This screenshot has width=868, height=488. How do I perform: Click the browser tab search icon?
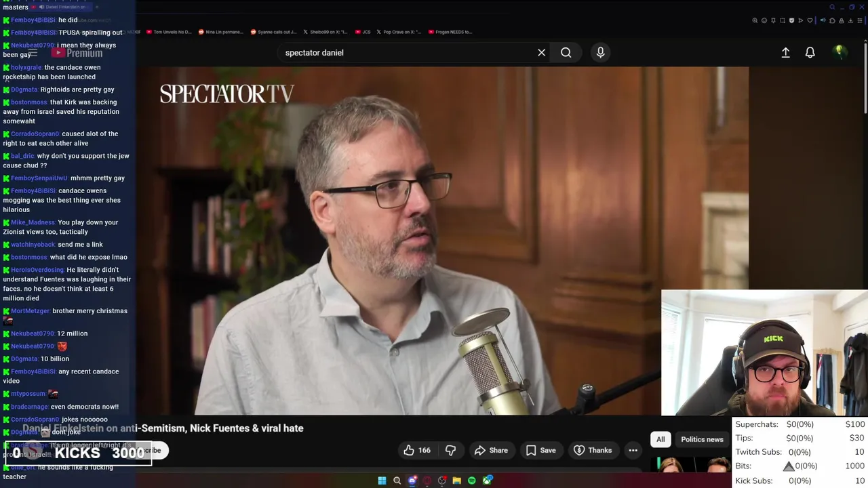pyautogui.click(x=832, y=7)
